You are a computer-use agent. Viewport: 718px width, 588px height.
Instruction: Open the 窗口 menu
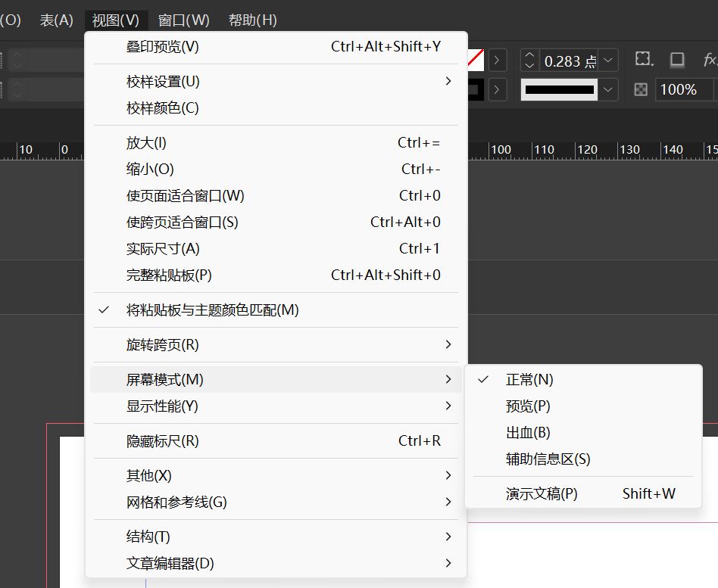point(183,20)
